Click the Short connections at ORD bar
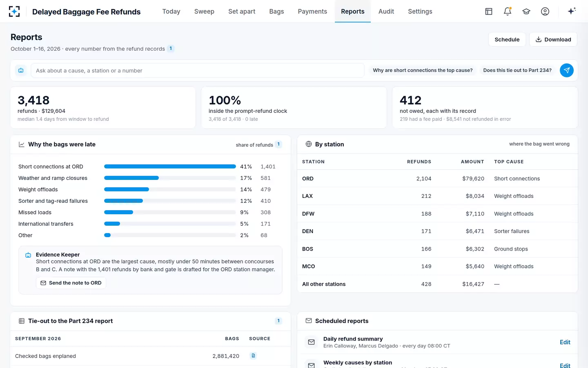This screenshot has width=588, height=368. pos(170,166)
